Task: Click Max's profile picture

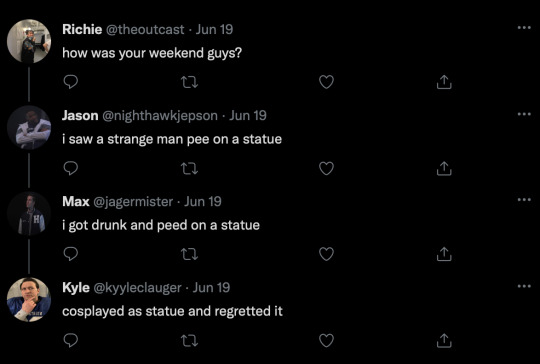Action: [x=29, y=214]
